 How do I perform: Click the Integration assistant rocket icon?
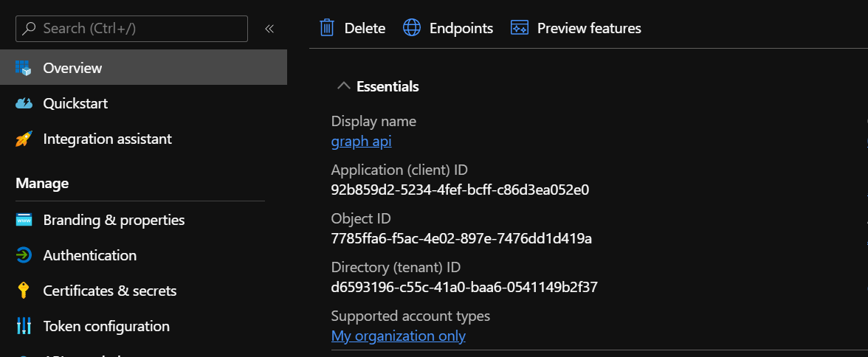pyautogui.click(x=24, y=139)
